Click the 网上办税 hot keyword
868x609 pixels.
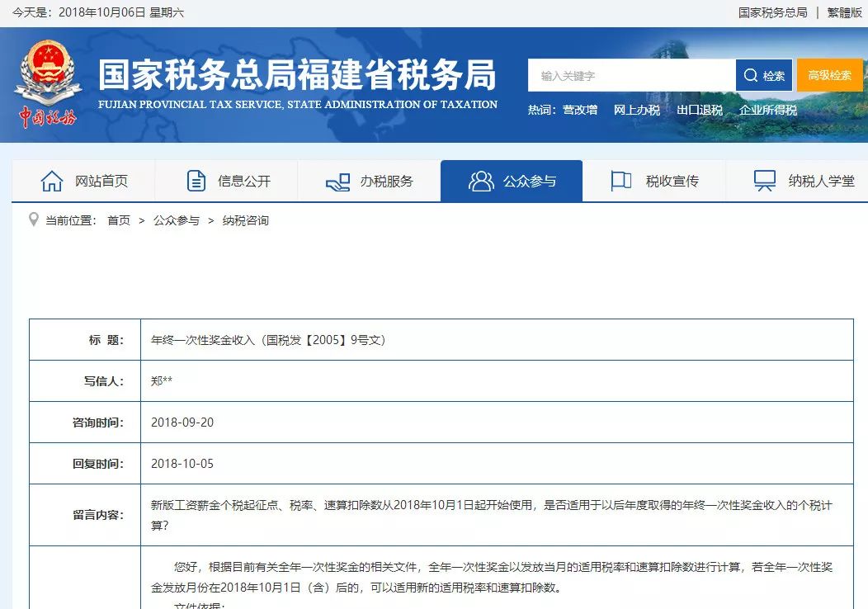pyautogui.click(x=637, y=111)
